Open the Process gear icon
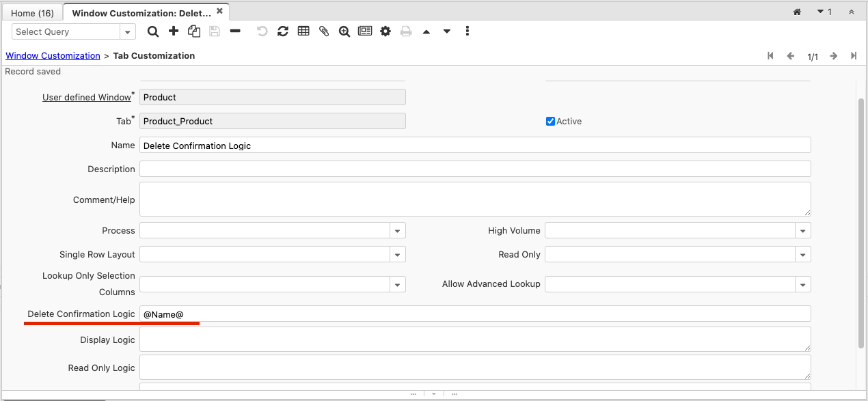This screenshot has width=868, height=401. [385, 31]
